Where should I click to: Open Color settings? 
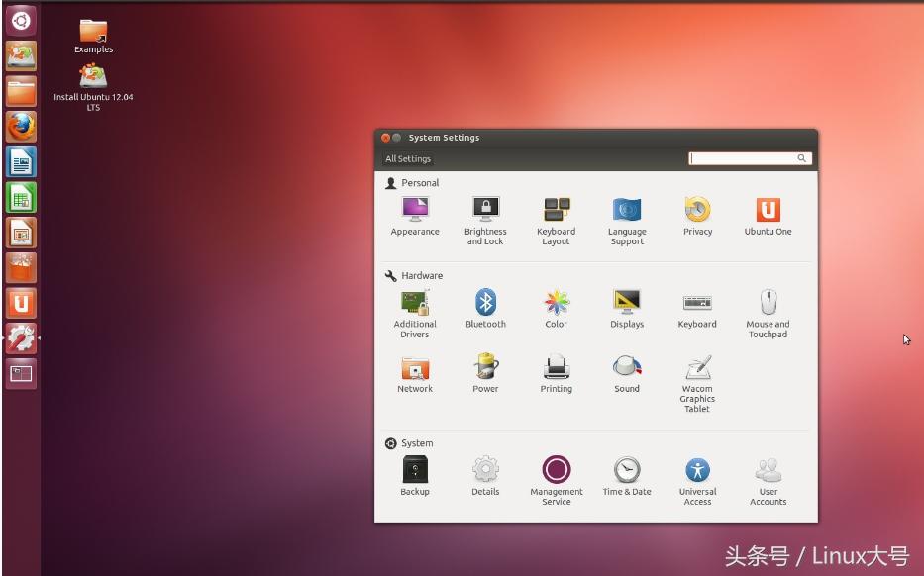[x=557, y=308]
